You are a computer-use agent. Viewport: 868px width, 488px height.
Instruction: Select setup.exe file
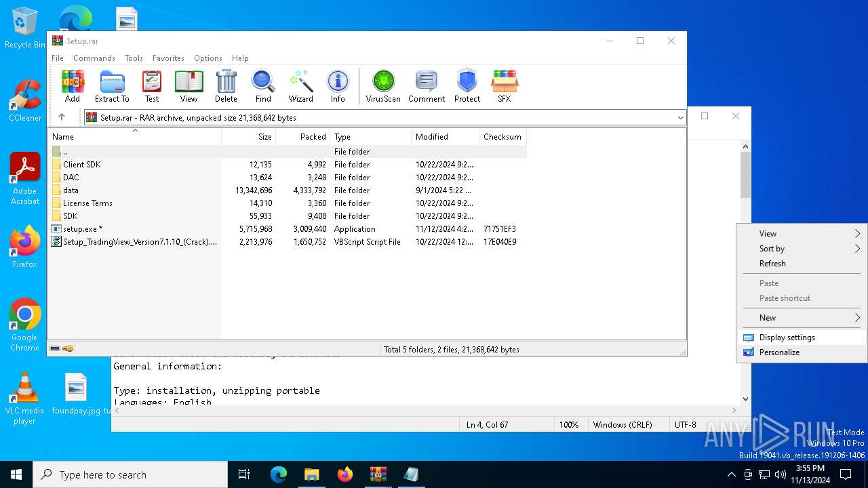(x=288, y=229)
